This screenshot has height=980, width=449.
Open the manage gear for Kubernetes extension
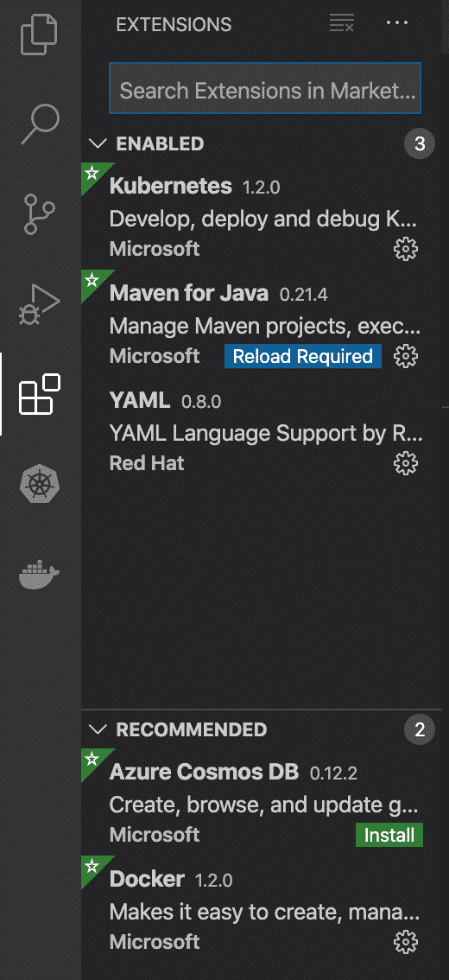point(406,250)
